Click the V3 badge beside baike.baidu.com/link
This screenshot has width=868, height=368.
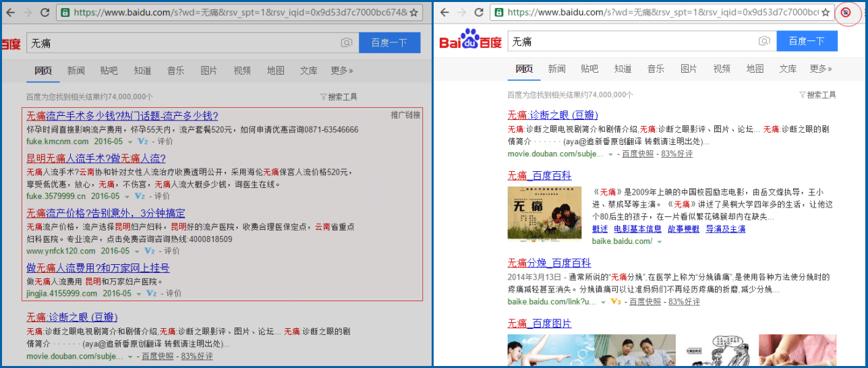click(615, 302)
